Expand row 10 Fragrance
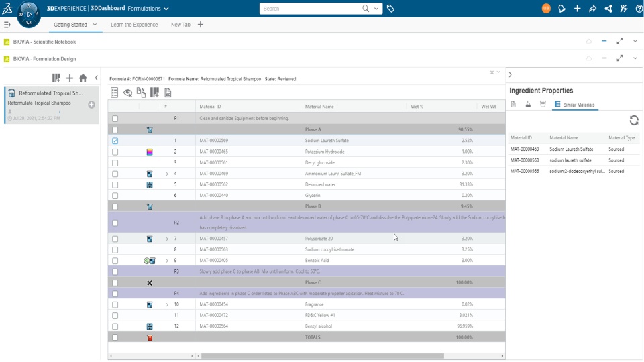The height and width of the screenshot is (362, 644). [167, 305]
